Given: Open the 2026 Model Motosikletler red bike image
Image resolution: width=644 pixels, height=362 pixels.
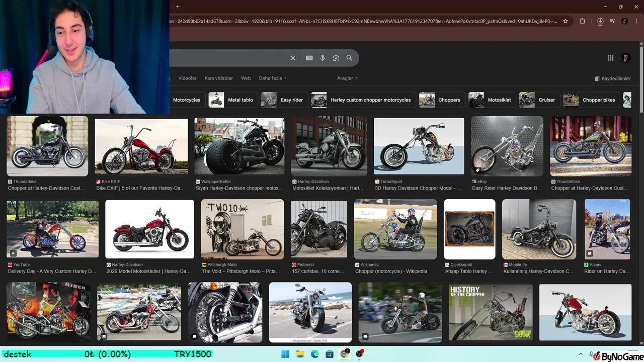Looking at the screenshot, I should coord(149,229).
